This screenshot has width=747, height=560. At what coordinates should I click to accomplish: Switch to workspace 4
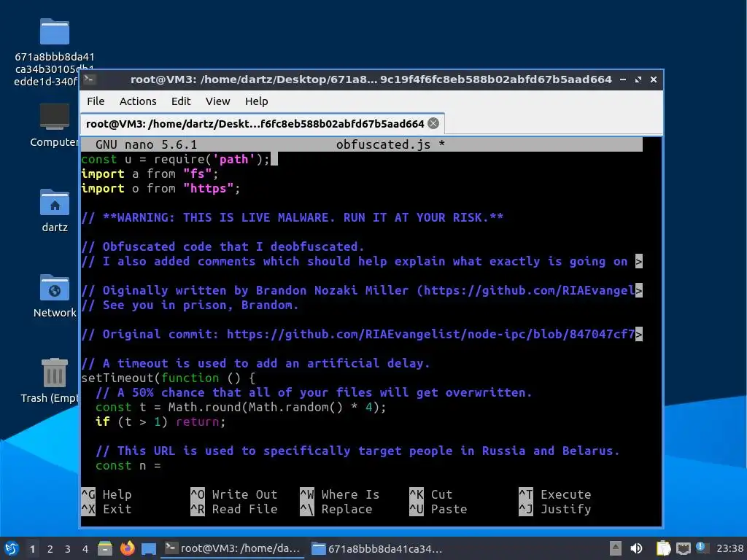click(85, 549)
